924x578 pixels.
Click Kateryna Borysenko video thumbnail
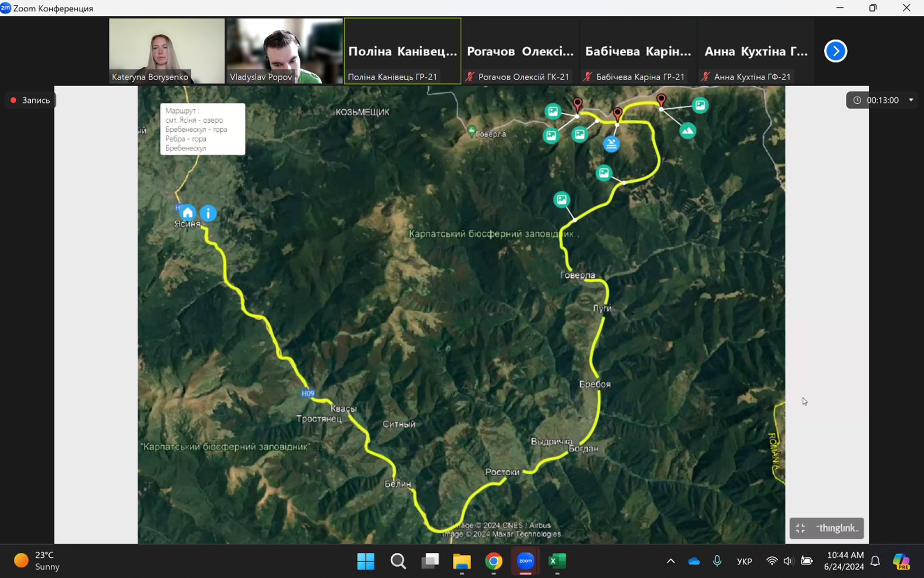click(167, 51)
